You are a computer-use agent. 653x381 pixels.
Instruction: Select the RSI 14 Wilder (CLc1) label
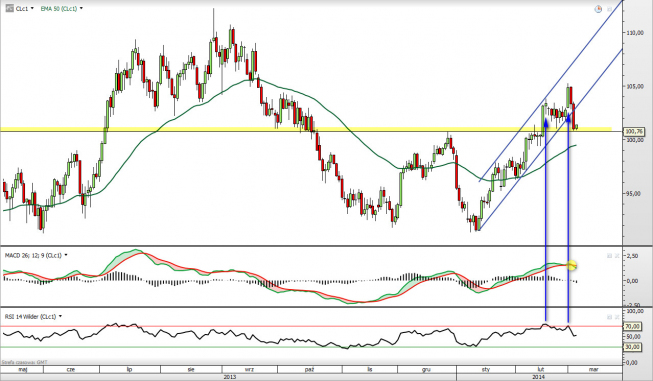click(x=30, y=317)
